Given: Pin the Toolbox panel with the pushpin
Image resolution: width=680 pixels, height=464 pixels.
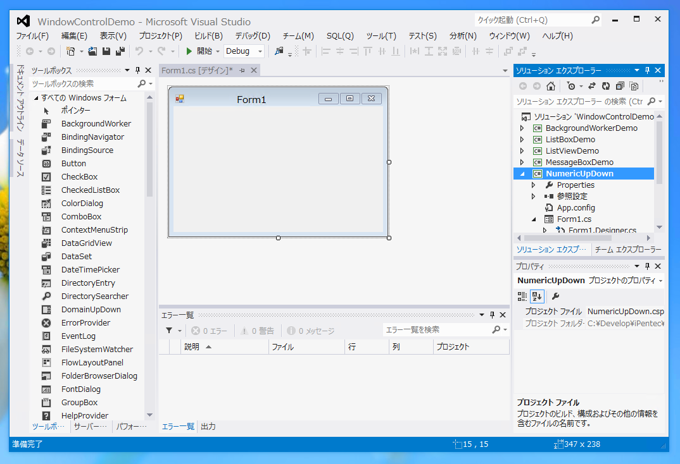Looking at the screenshot, I should [x=137, y=70].
